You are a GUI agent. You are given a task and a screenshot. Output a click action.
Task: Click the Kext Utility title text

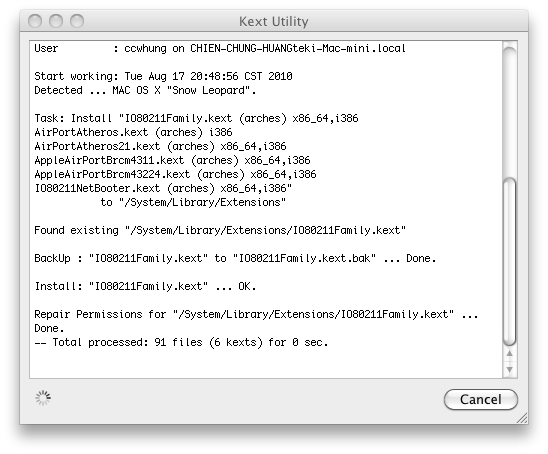point(274,21)
